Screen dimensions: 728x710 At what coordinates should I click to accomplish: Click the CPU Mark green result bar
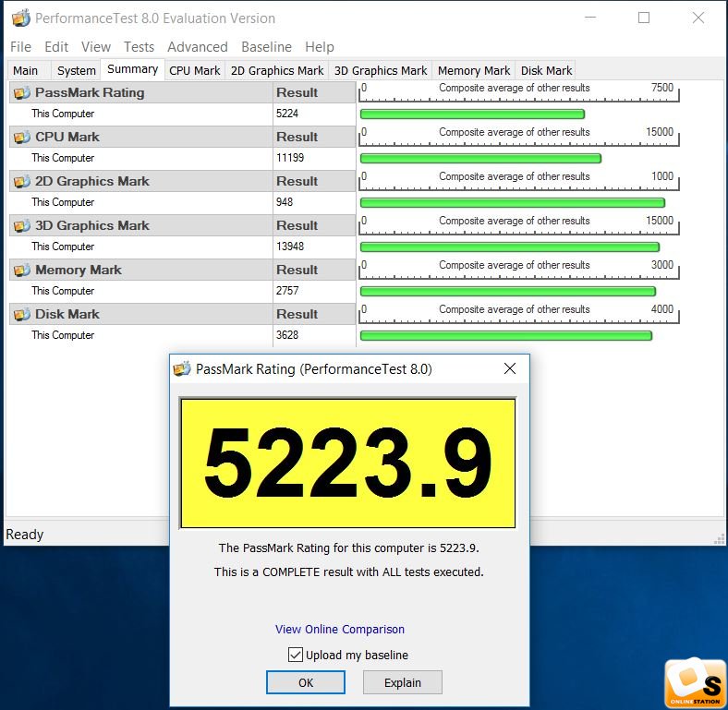[x=480, y=159]
